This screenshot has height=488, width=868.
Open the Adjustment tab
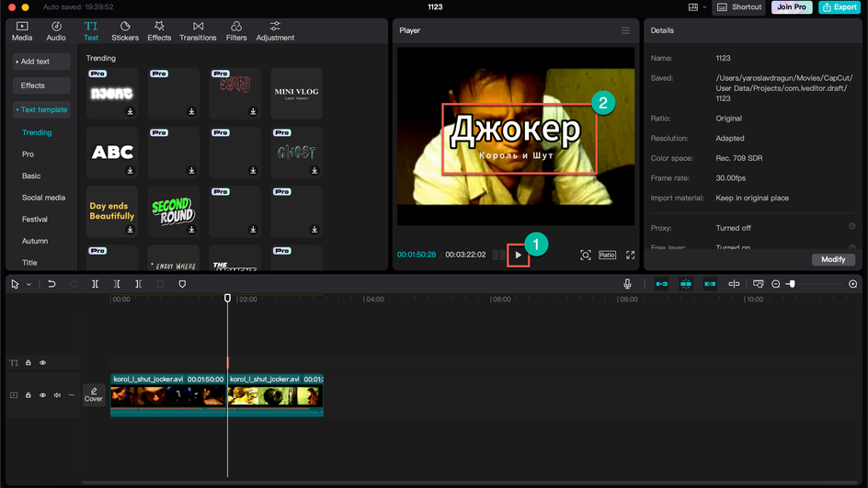pyautogui.click(x=275, y=31)
